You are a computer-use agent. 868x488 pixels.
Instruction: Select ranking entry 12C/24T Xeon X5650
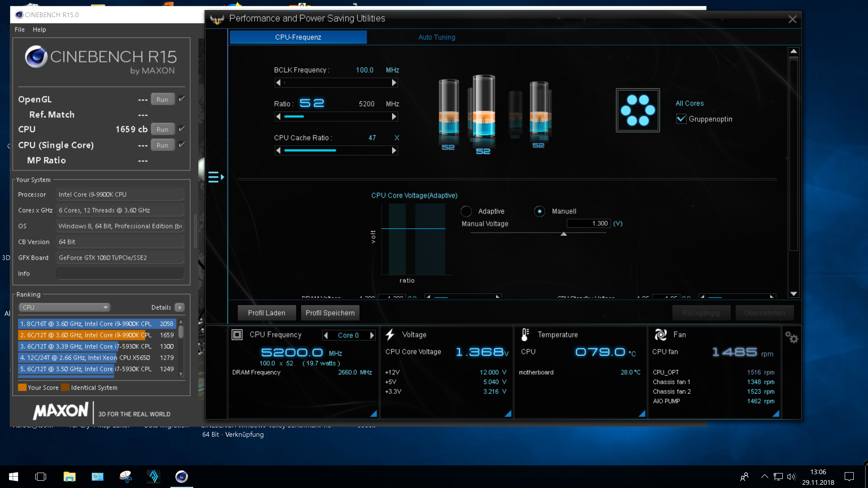(97, 358)
